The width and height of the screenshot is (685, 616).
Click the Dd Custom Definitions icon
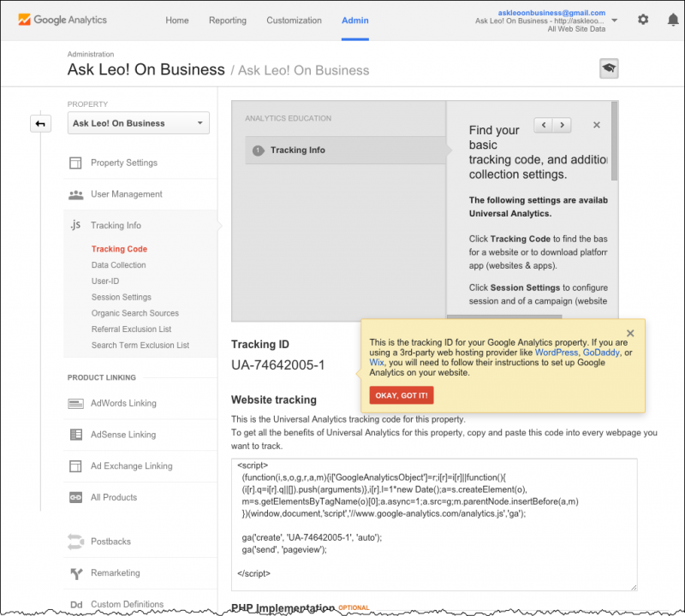coord(76,605)
